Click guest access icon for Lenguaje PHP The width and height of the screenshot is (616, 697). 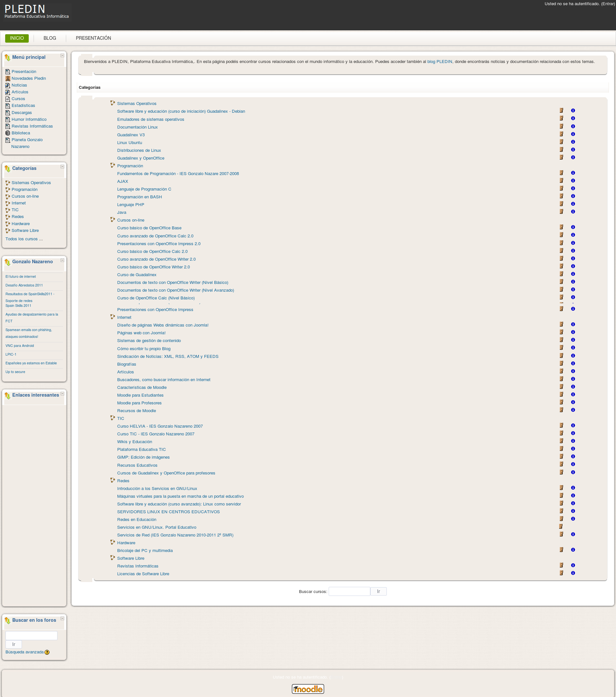pyautogui.click(x=561, y=204)
